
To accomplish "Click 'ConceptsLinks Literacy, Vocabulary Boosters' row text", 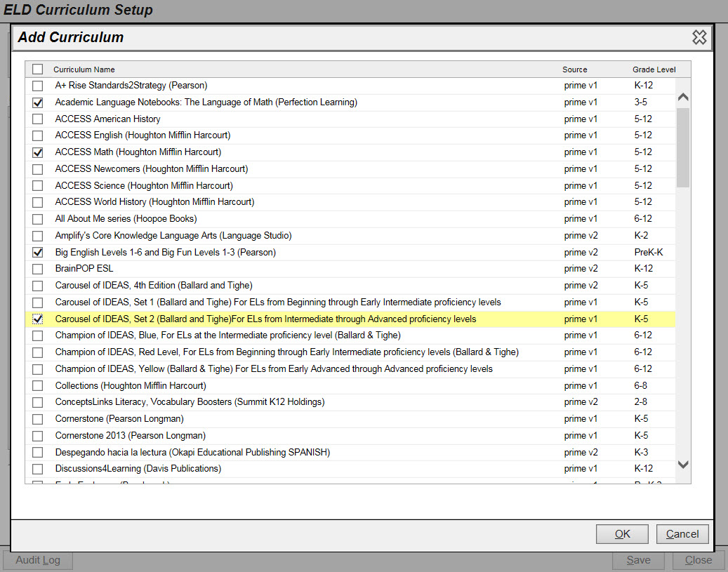I will (190, 401).
